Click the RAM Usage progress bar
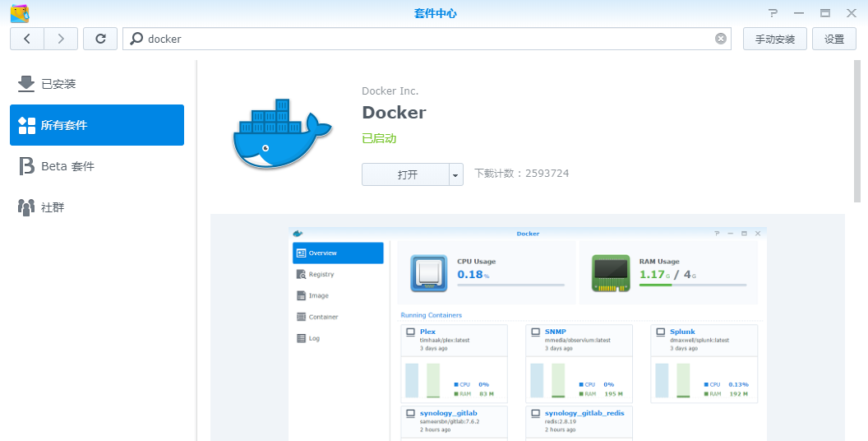 (693, 285)
